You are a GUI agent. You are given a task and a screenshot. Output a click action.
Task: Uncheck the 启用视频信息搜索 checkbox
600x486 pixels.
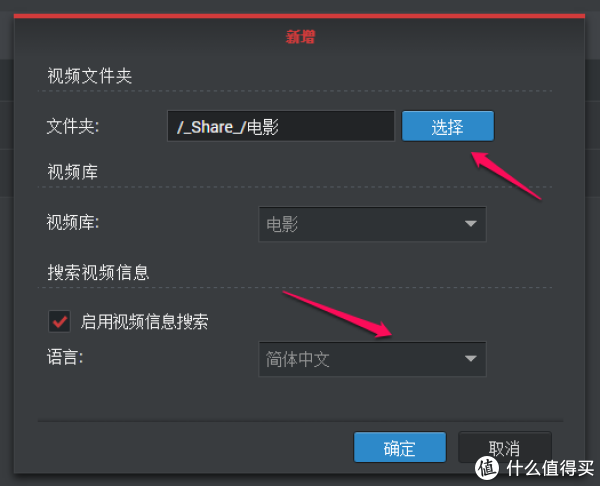point(59,321)
